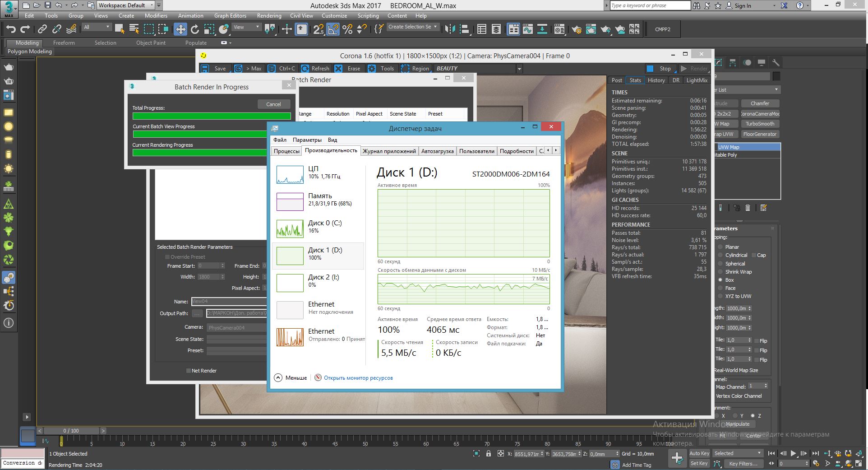The width and height of the screenshot is (868, 470).
Task: Click Stop in Corona frame buffer
Action: pyautogui.click(x=660, y=69)
